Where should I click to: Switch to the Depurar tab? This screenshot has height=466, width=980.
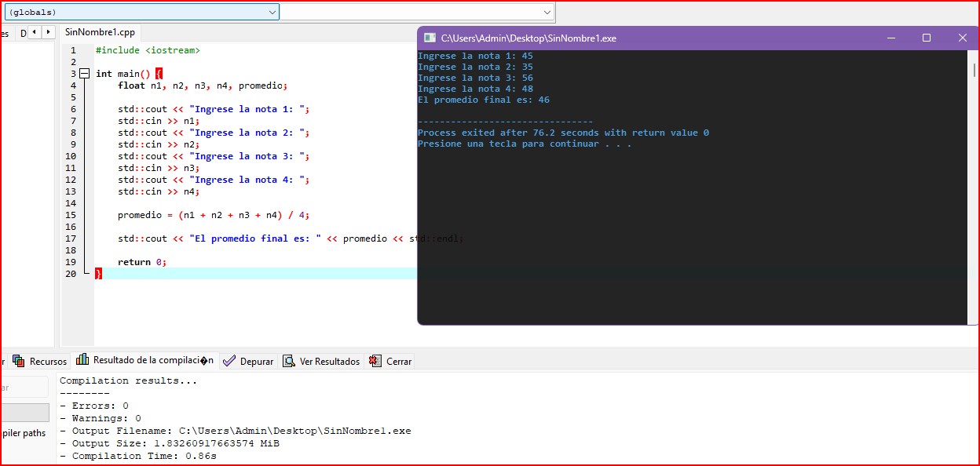[256, 362]
